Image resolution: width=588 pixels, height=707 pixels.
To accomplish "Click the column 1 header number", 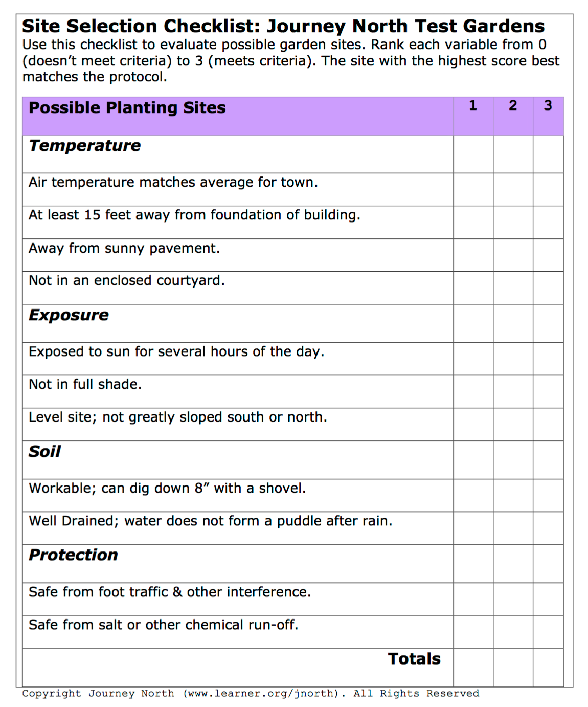I will (473, 105).
